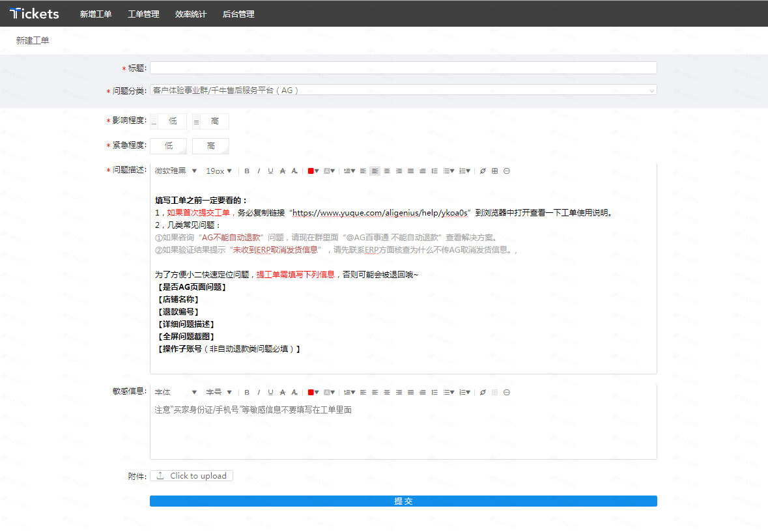Image resolution: width=768 pixels, height=532 pixels.
Task: Toggle italic in the 问题描述 editor toolbar
Action: pyautogui.click(x=259, y=171)
